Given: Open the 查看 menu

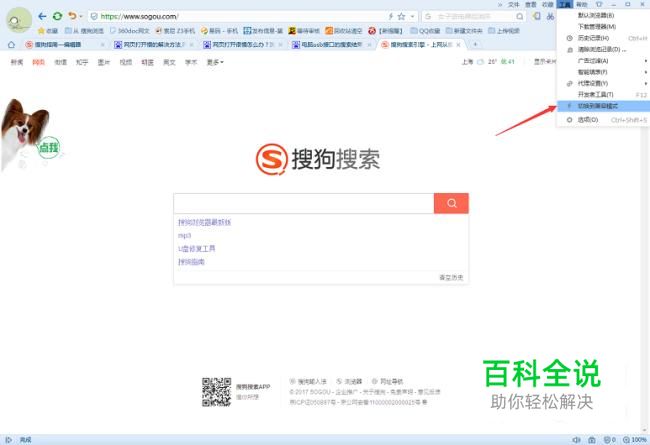Looking at the screenshot, I should pos(531,5).
